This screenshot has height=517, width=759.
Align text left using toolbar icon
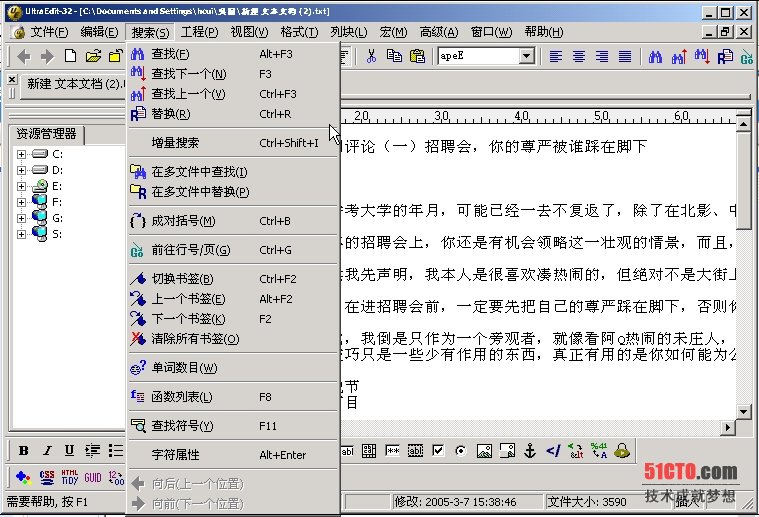click(x=556, y=57)
